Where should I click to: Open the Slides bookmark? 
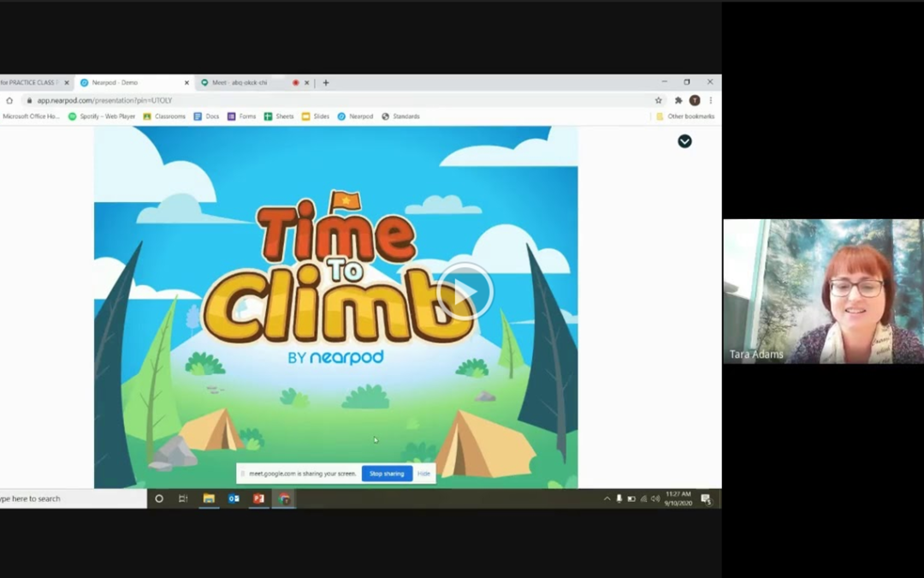tap(315, 116)
